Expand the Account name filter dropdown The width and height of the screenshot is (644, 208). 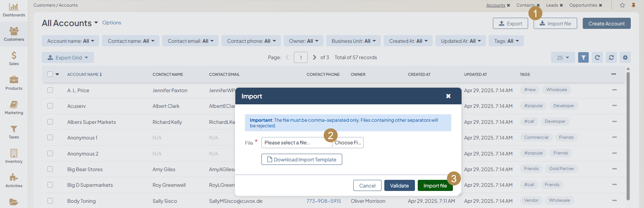click(x=71, y=41)
